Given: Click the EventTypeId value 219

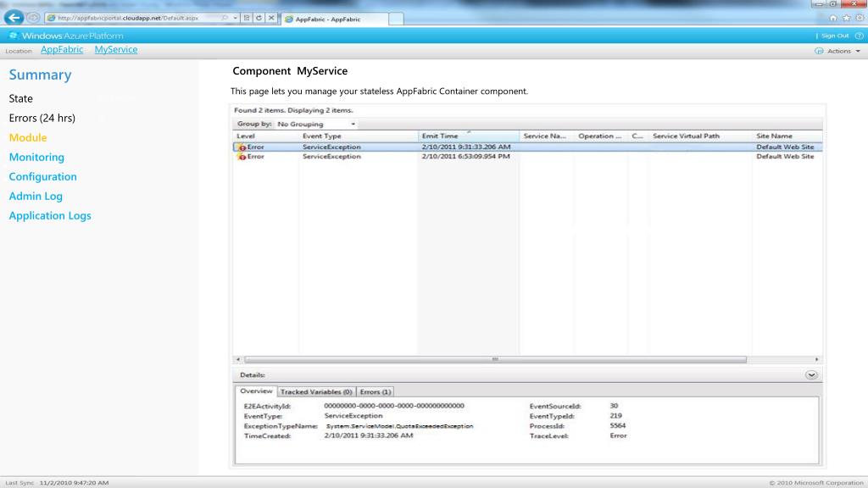Looking at the screenshot, I should point(615,415).
